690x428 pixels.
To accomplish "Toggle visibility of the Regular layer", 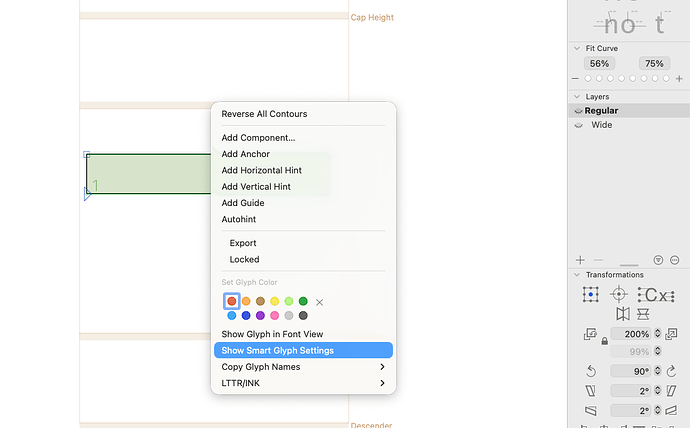I will tap(579, 111).
